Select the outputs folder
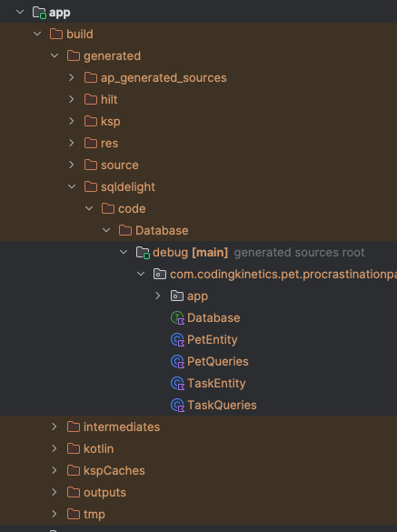The height and width of the screenshot is (532, 397). (x=104, y=492)
